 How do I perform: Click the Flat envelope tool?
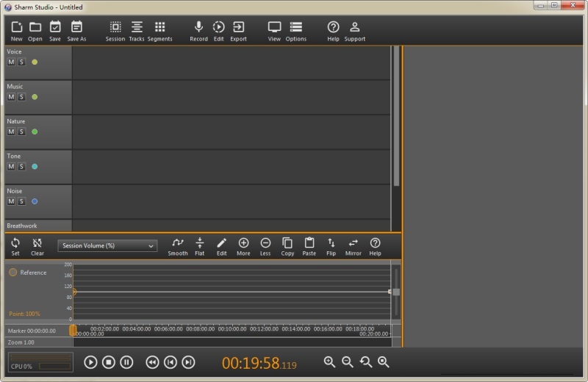pyautogui.click(x=199, y=243)
